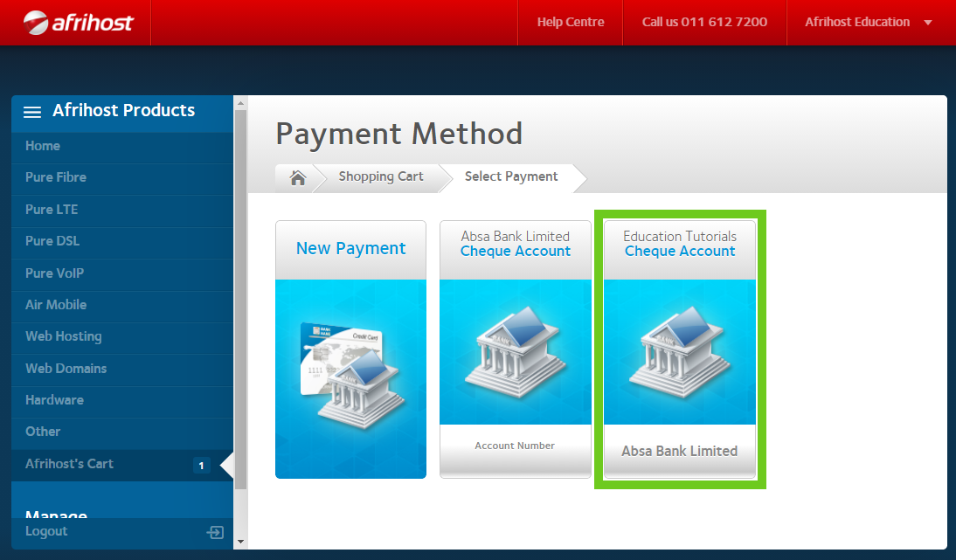The image size is (956, 560).
Task: Open Pure Fibre in sidebar
Action: [x=56, y=177]
